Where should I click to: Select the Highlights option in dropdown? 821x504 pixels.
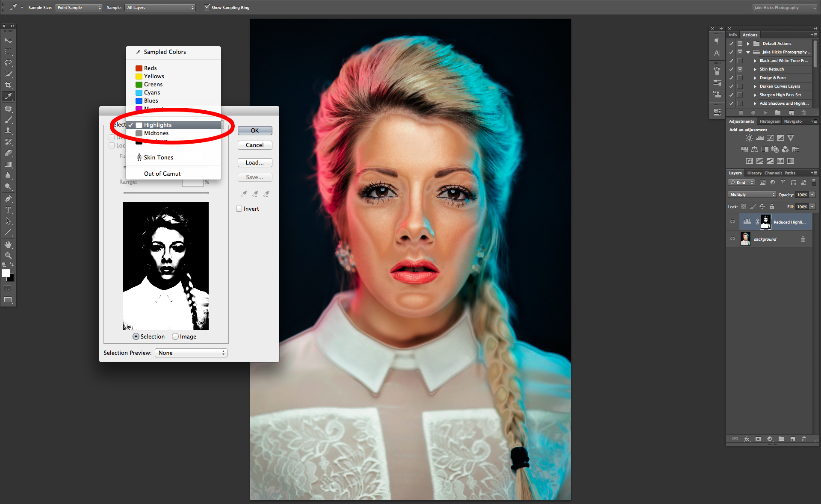[157, 124]
